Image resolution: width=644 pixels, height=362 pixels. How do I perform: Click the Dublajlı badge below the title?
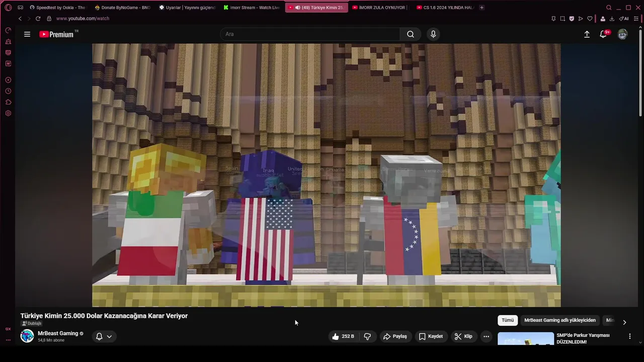click(x=31, y=324)
